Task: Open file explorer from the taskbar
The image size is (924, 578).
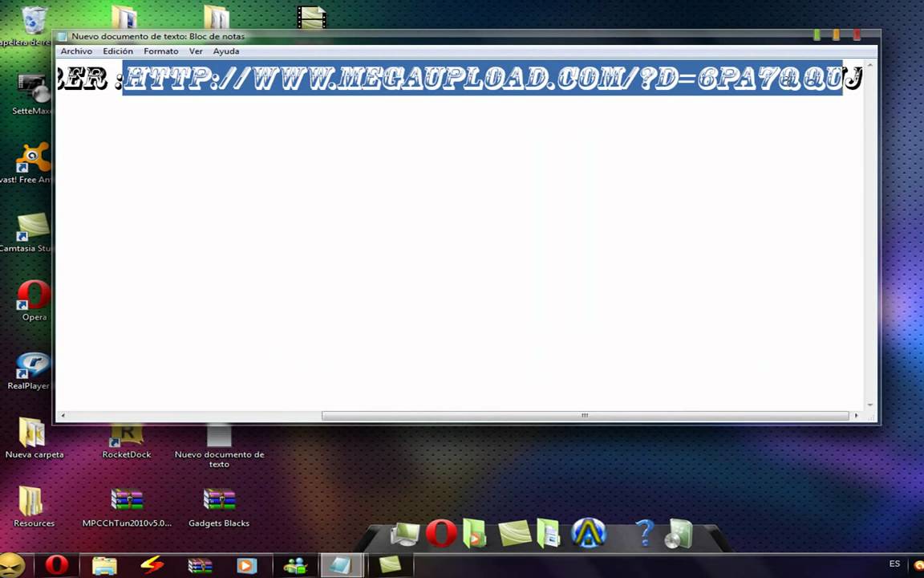Action: click(x=105, y=566)
